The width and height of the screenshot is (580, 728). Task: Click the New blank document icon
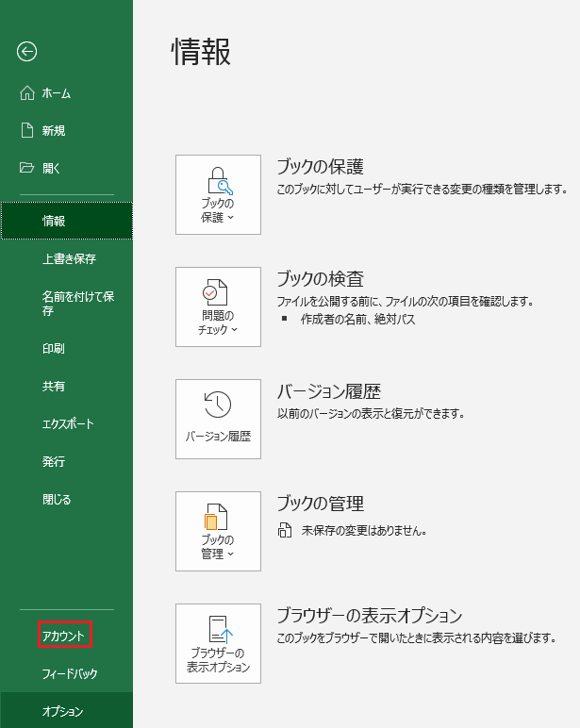point(27,131)
